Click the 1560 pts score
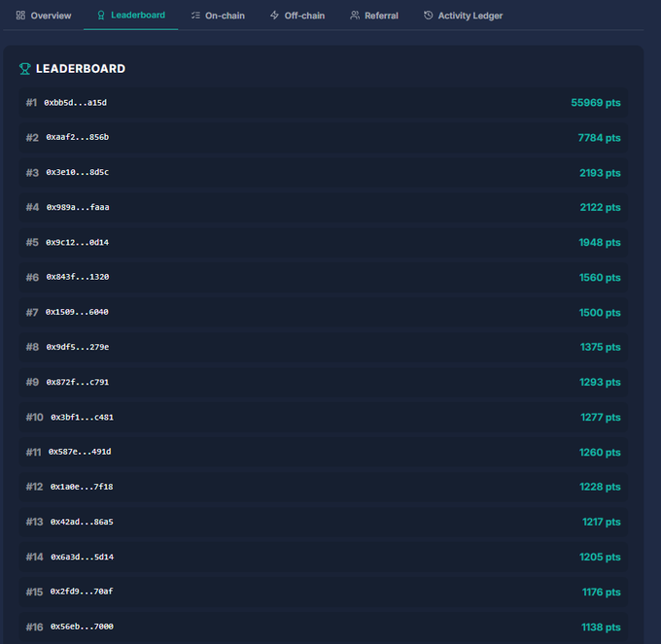Image resolution: width=661 pixels, height=644 pixels. (x=600, y=278)
